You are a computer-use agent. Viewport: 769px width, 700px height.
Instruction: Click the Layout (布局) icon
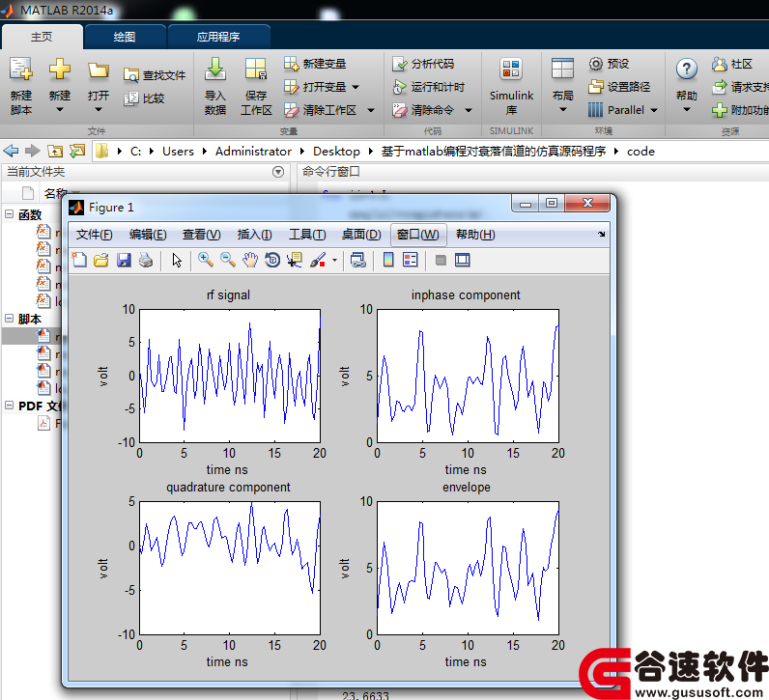pyautogui.click(x=562, y=70)
